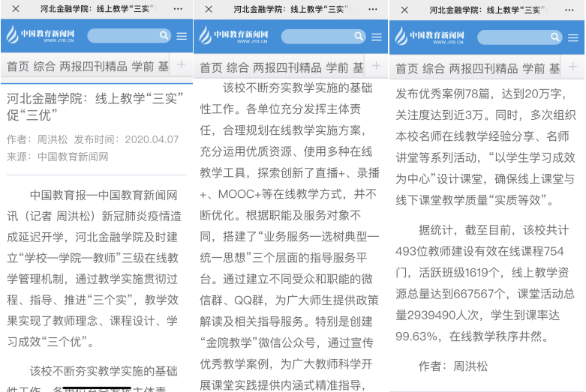Image resolution: width=586 pixels, height=392 pixels.
Task: Go to 首页 tab in left screenshot
Action: (x=18, y=67)
